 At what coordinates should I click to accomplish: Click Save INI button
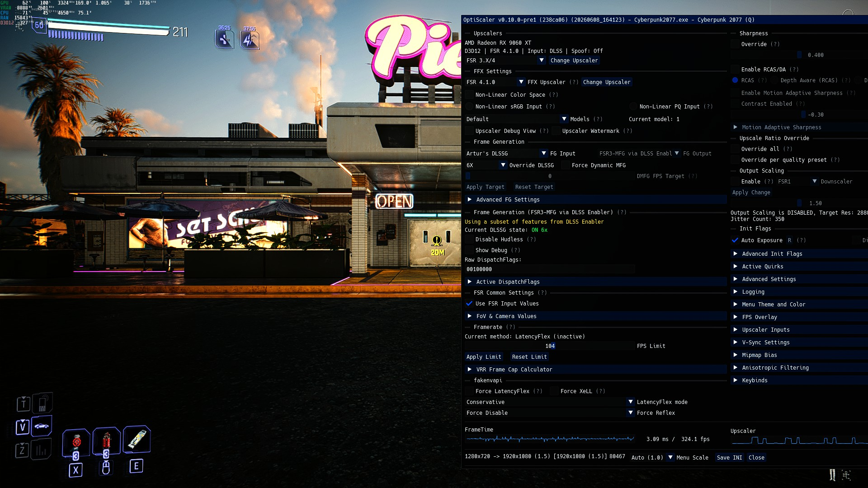pyautogui.click(x=729, y=458)
